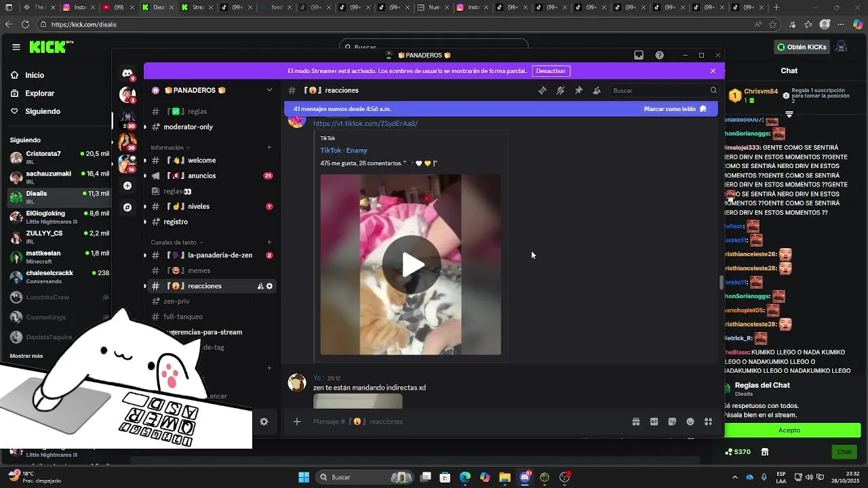Add channel to Información category plus
Image resolution: width=868 pixels, height=488 pixels.
269,147
